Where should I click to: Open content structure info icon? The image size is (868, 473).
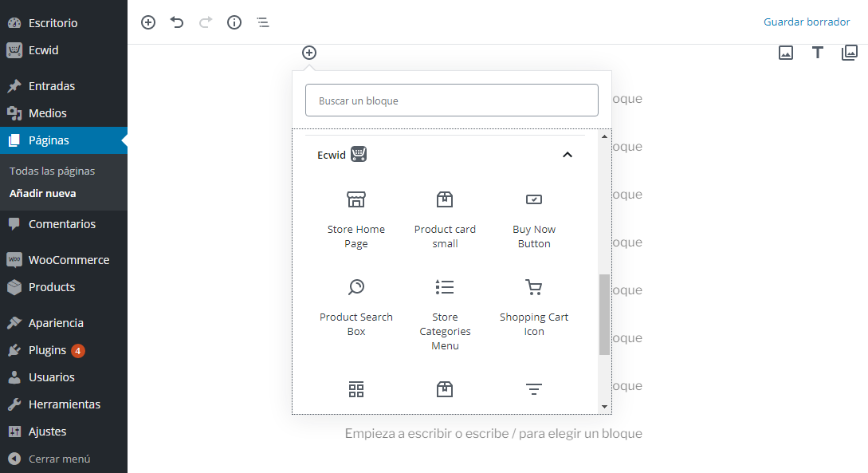[234, 22]
